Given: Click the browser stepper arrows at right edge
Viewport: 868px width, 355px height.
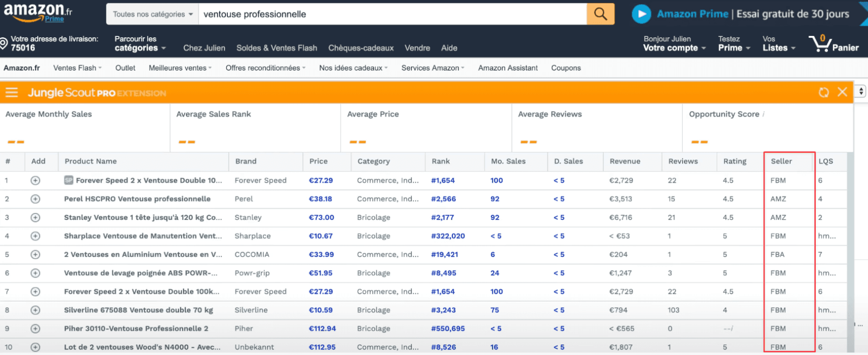Looking at the screenshot, I should click(861, 91).
